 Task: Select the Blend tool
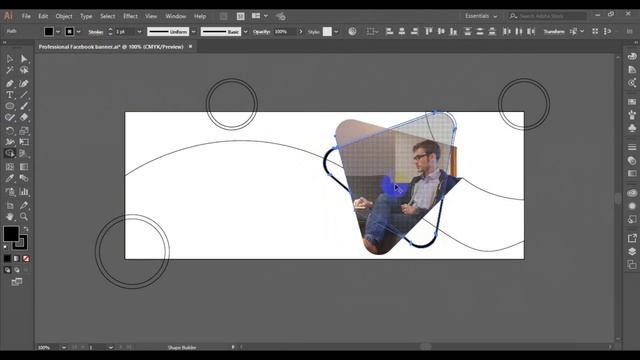click(x=24, y=178)
